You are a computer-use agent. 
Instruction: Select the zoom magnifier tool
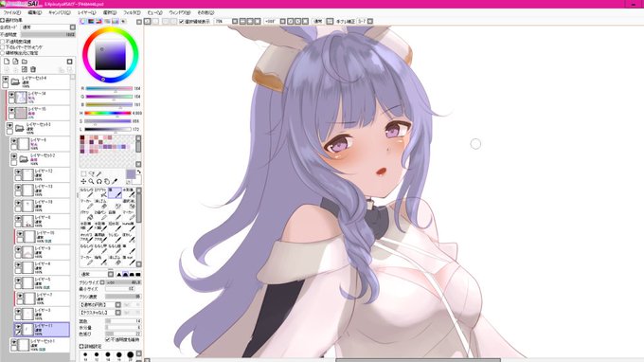point(91,181)
